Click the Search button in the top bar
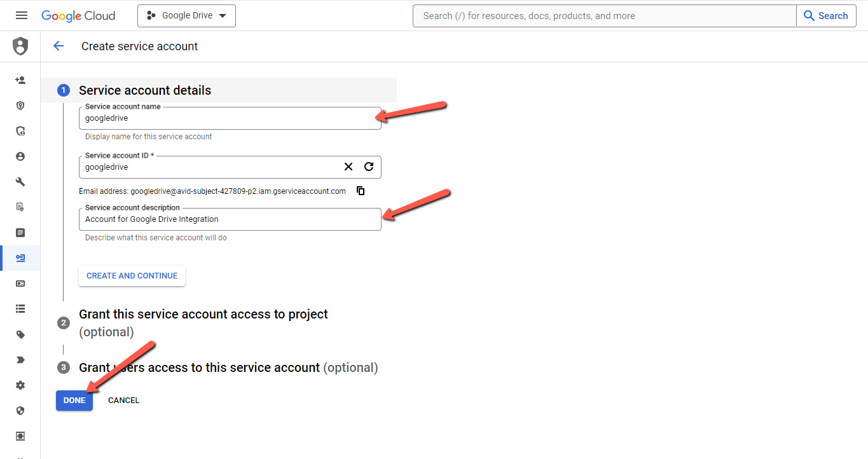The image size is (868, 459). (x=826, y=16)
